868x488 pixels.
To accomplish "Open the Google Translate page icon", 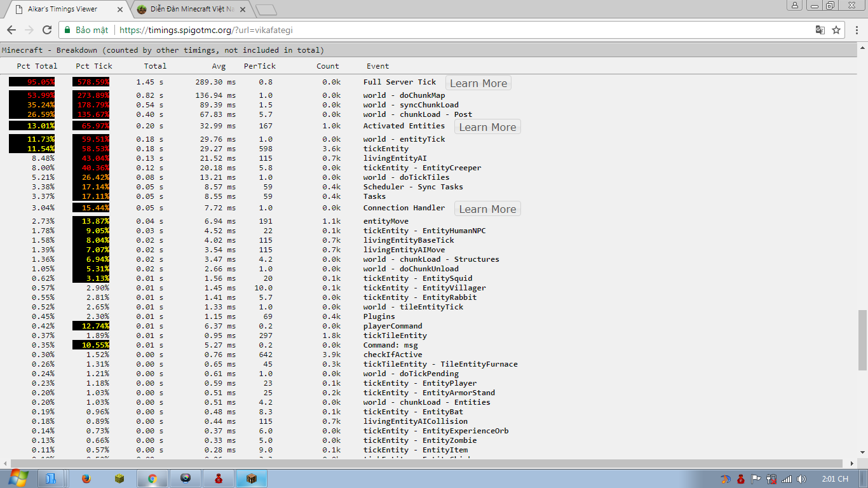I will tap(820, 30).
